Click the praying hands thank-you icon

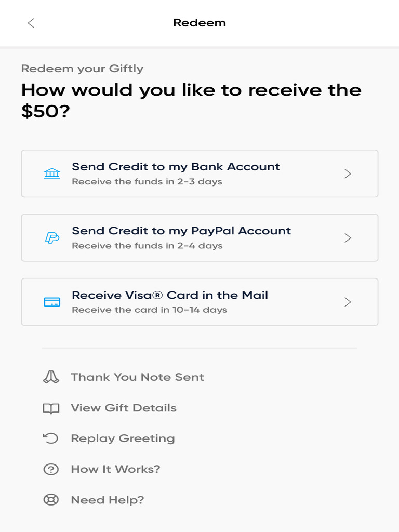pyautogui.click(x=51, y=377)
